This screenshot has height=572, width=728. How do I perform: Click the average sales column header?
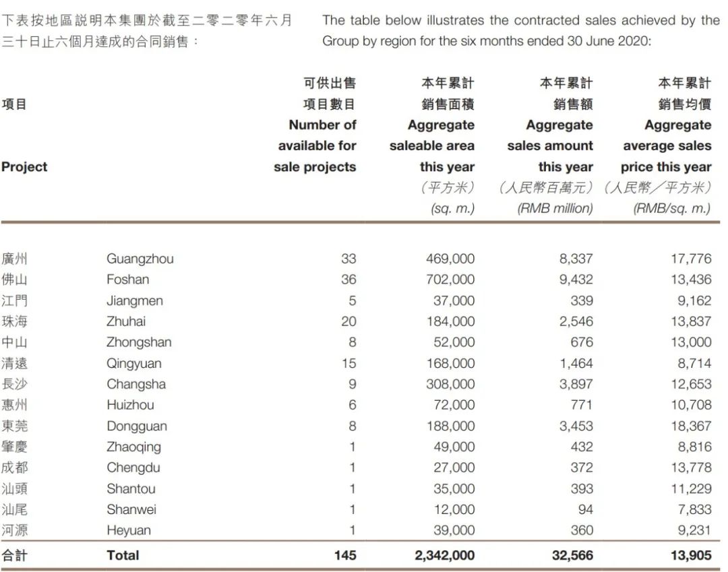point(667,146)
